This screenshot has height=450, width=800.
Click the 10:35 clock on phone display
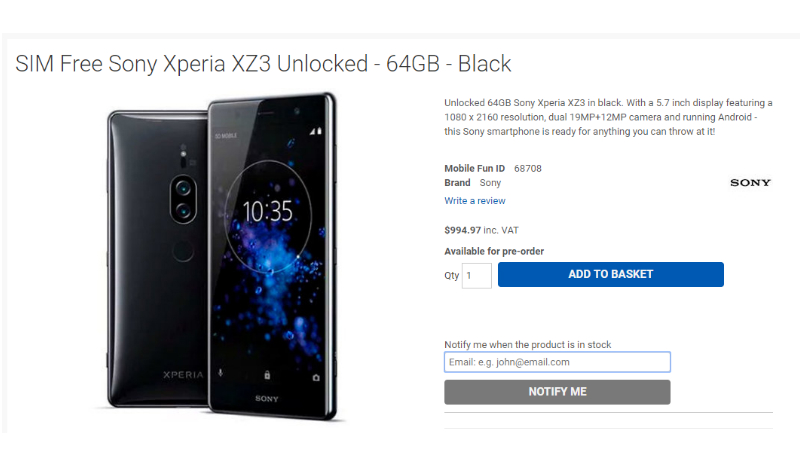pos(268,211)
